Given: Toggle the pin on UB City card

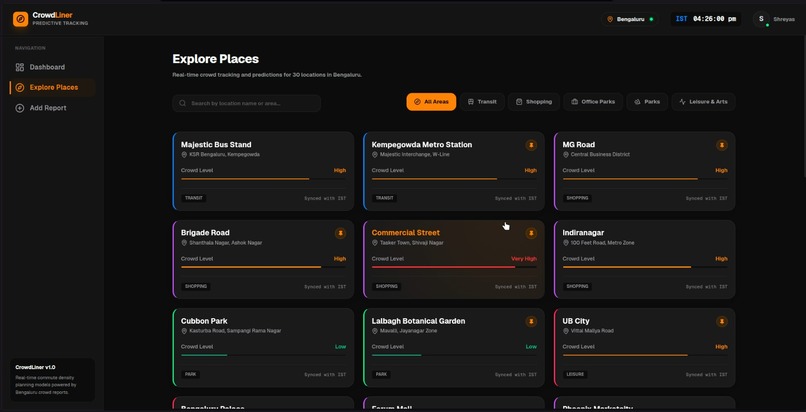Looking at the screenshot, I should coord(722,322).
